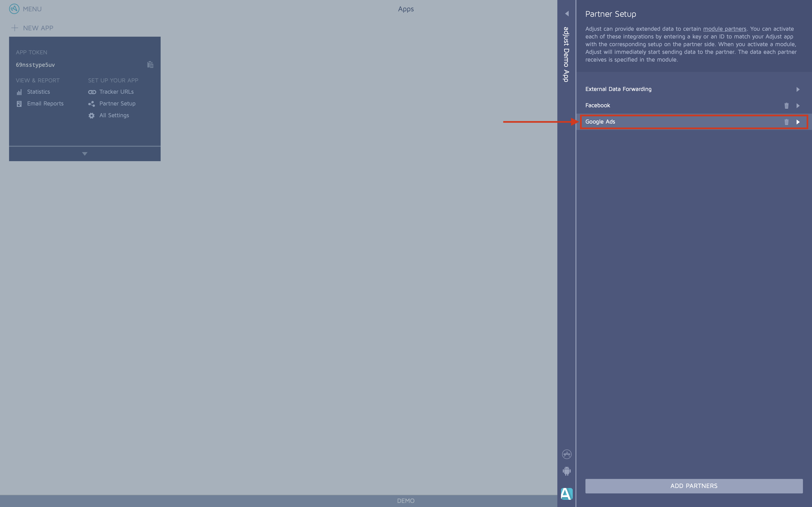Expand Facebook partner settings arrow

point(798,106)
